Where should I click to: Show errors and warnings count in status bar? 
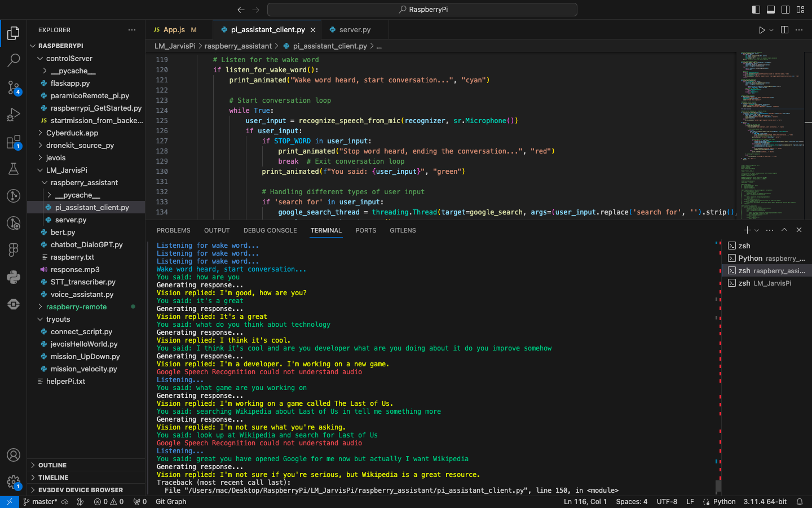[x=109, y=502]
